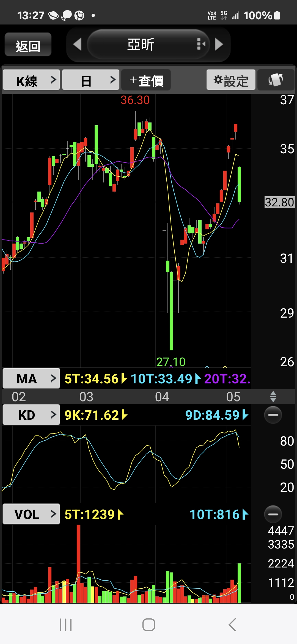Tap the 05 month label on date axis
The height and width of the screenshot is (644, 297).
coord(233,397)
